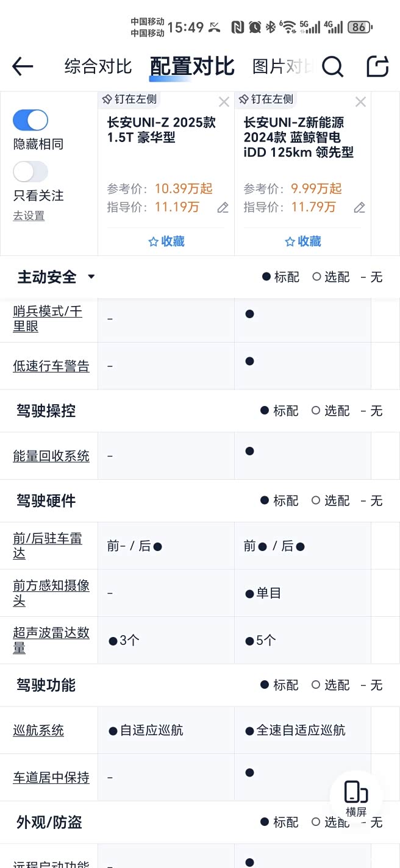Image resolution: width=400 pixels, height=868 pixels.
Task: Open the 巡航系统 parameter explanation
Action: pyautogui.click(x=38, y=730)
